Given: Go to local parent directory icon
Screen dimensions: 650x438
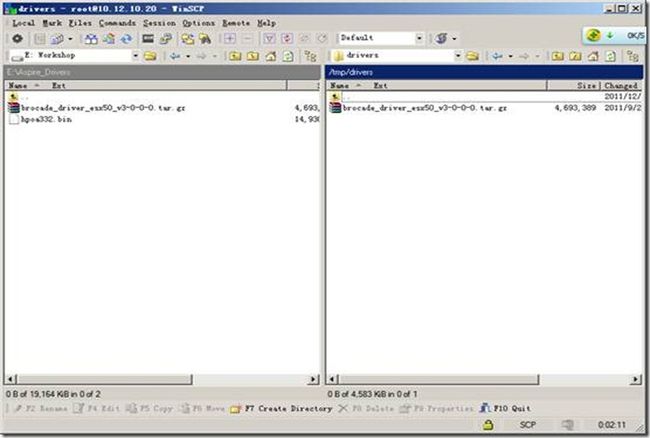Looking at the screenshot, I should pos(235,56).
